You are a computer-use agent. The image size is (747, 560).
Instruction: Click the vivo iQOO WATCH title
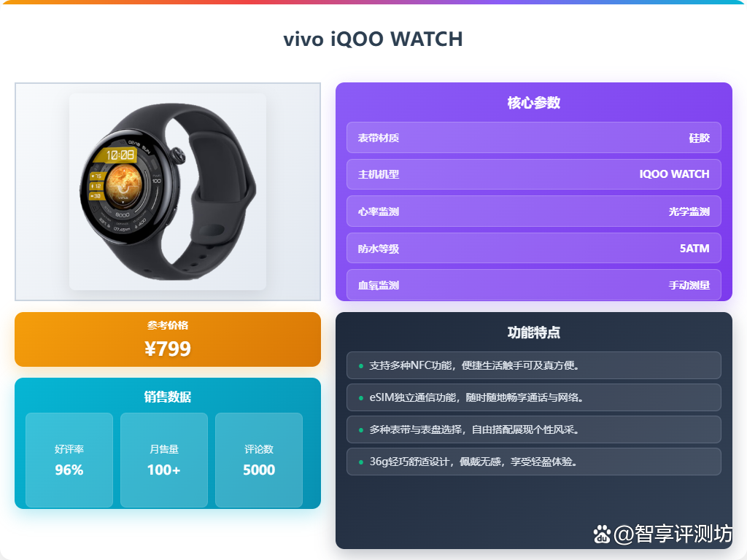[373, 39]
